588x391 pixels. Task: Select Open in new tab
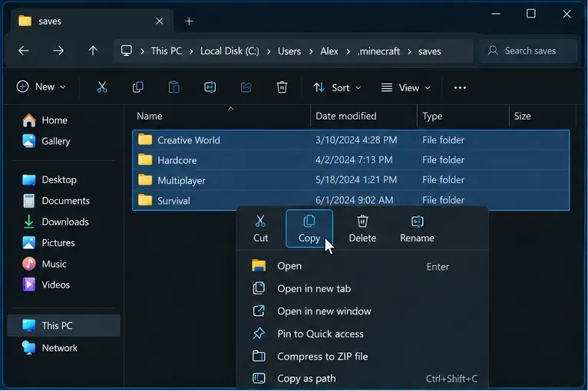point(362,288)
